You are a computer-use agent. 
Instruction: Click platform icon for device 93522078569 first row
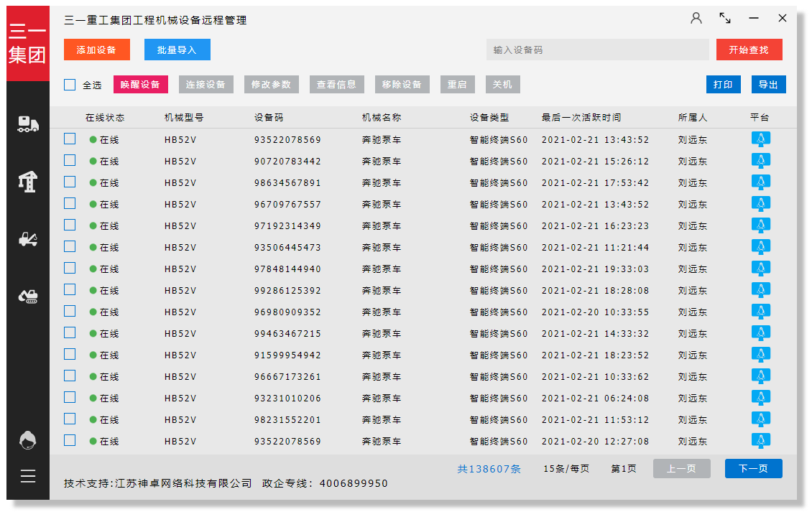(x=760, y=140)
